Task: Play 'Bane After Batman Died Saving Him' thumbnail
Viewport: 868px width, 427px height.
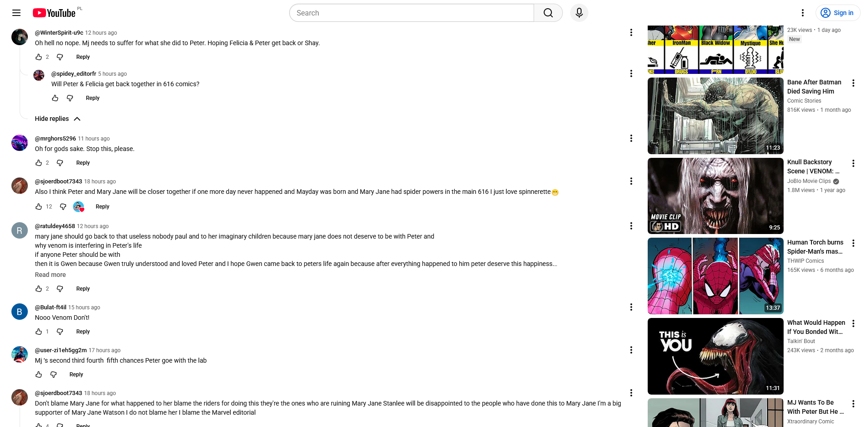Action: coord(715,116)
